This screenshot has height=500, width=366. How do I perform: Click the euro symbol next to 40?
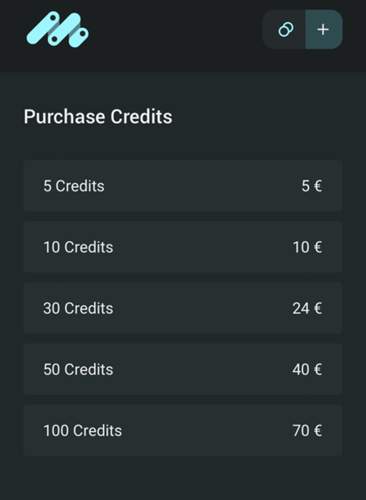tap(318, 369)
